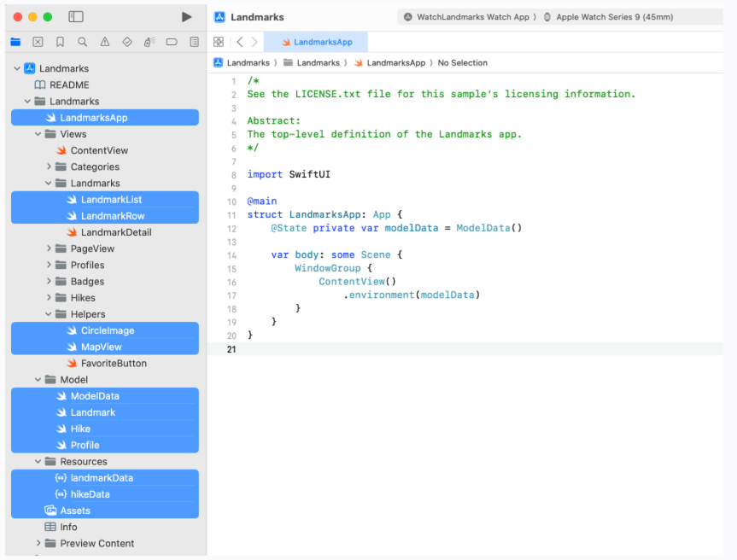The image size is (737, 560).
Task: Toggle the navigator sidebar visibility
Action: point(76,17)
